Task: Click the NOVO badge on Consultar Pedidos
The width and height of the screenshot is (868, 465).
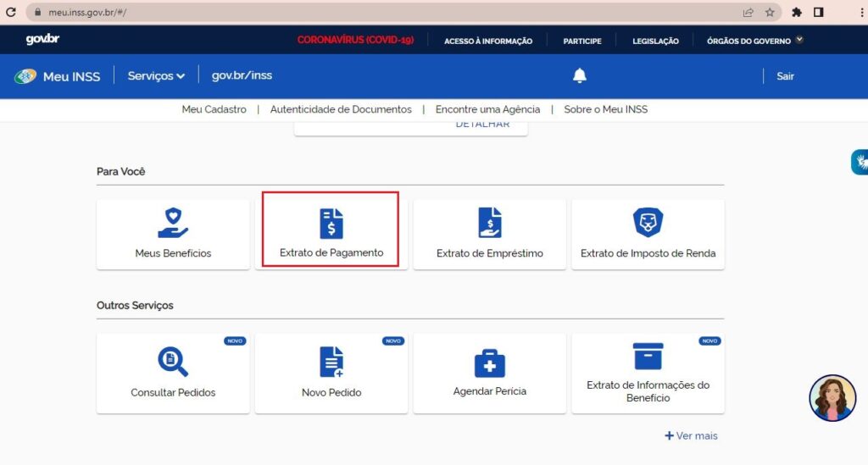Action: 235,341
